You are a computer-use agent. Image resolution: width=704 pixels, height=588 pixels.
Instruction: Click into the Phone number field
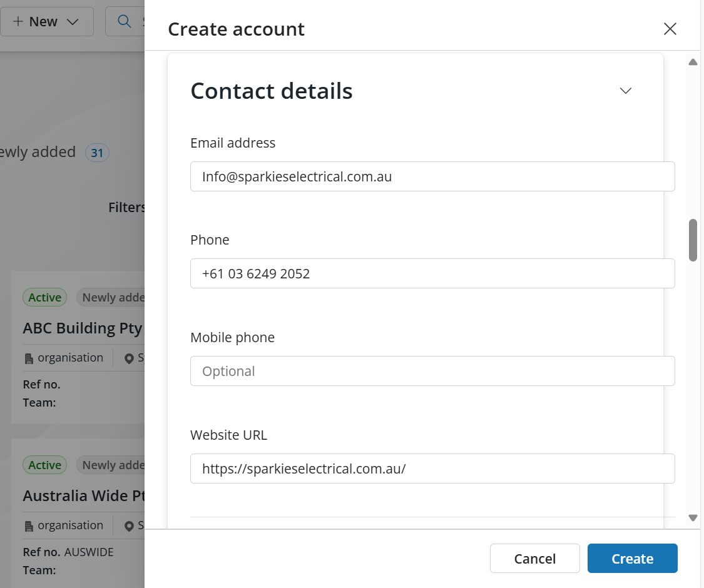432,273
